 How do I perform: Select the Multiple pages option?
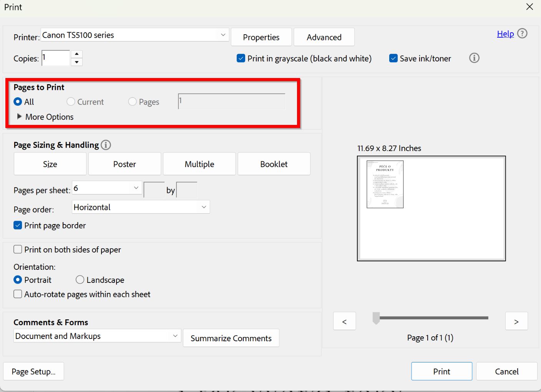click(x=199, y=164)
